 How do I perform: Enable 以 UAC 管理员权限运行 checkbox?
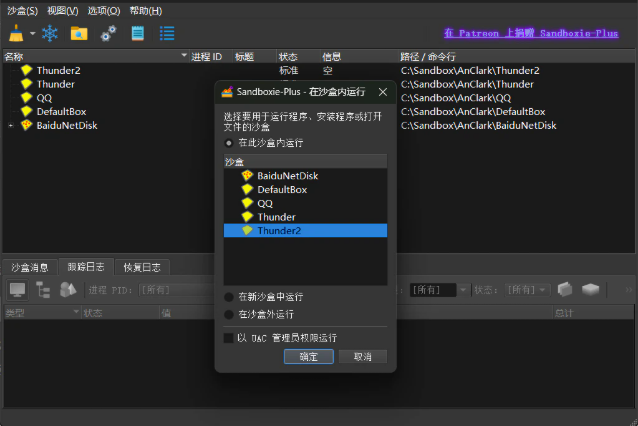[280, 338]
